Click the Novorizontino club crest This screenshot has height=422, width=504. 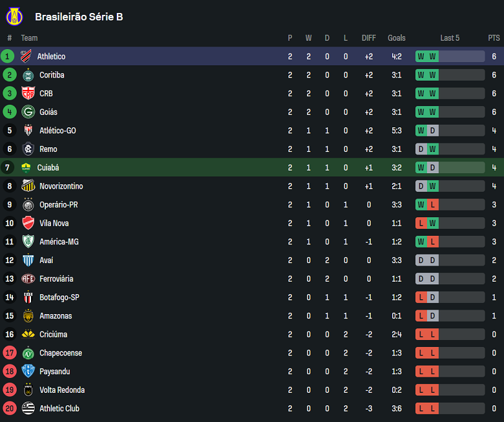28,186
